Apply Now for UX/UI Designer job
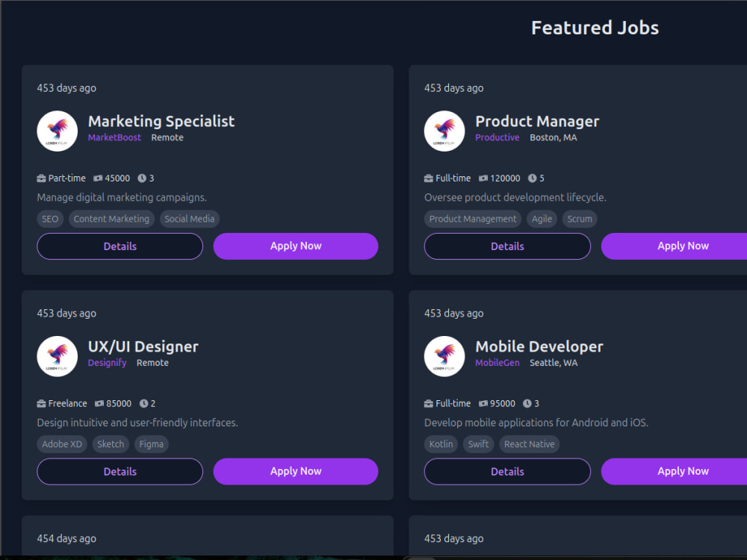 point(296,471)
